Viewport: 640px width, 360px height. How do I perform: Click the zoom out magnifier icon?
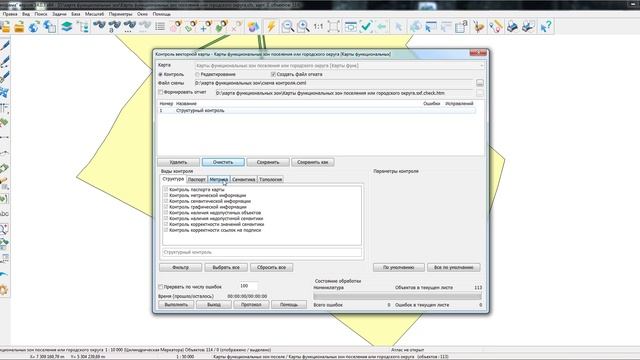[288, 27]
